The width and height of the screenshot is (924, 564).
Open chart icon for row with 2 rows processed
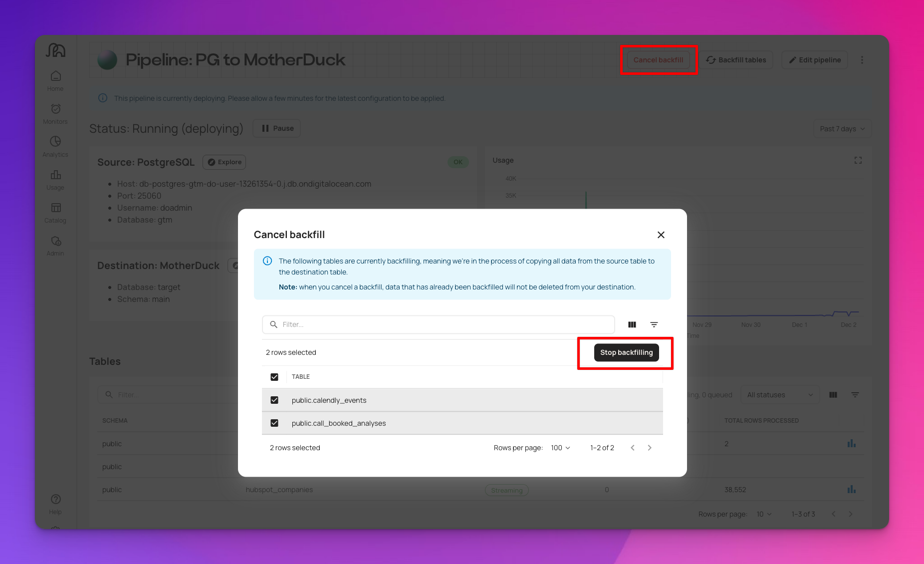pos(852,444)
